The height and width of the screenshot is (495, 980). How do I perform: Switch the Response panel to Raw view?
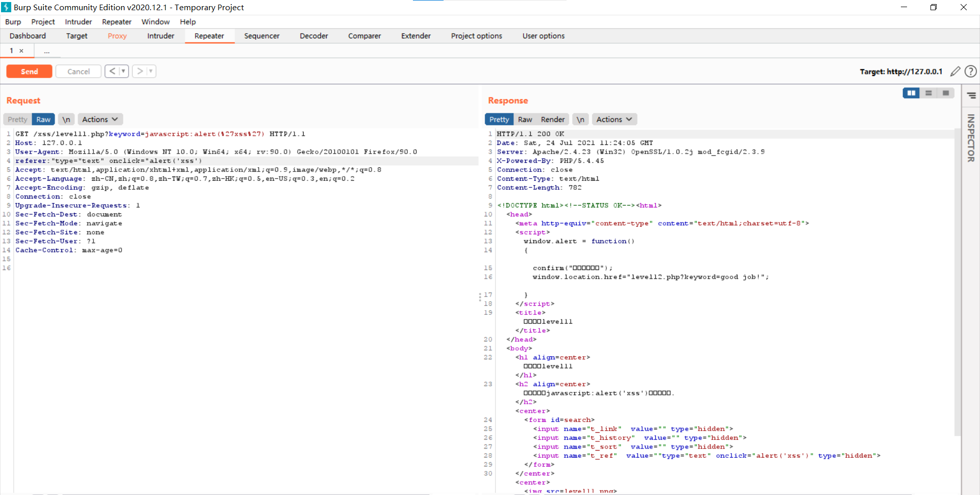(x=525, y=119)
